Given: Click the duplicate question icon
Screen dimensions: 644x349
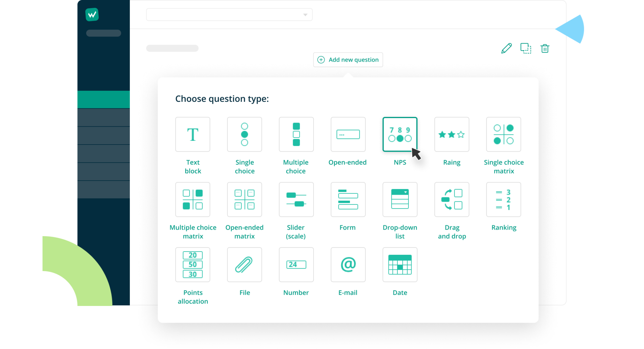Looking at the screenshot, I should (x=525, y=48).
